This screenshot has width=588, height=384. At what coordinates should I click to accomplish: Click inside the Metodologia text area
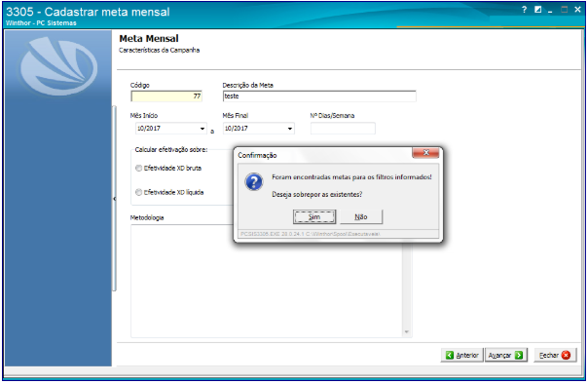(x=267, y=281)
